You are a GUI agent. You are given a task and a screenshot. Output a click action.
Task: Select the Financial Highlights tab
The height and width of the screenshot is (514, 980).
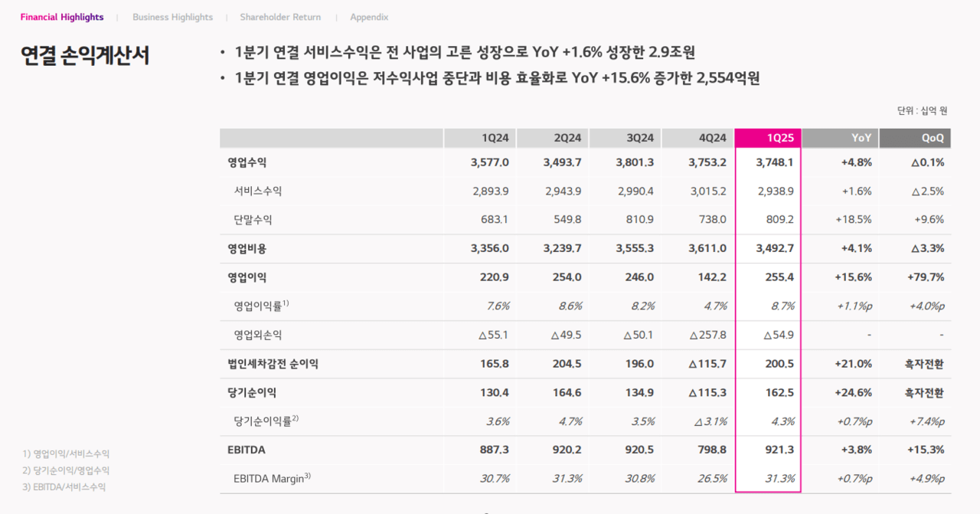pyautogui.click(x=62, y=17)
